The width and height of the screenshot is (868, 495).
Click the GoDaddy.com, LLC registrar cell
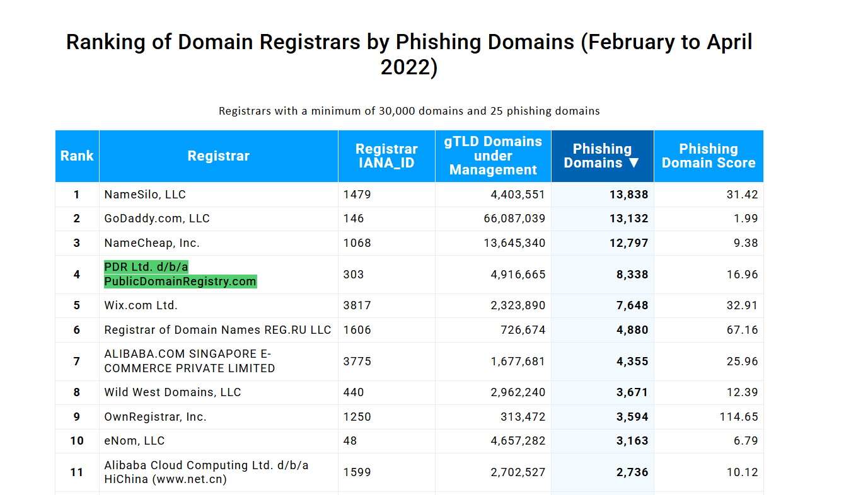[157, 219]
